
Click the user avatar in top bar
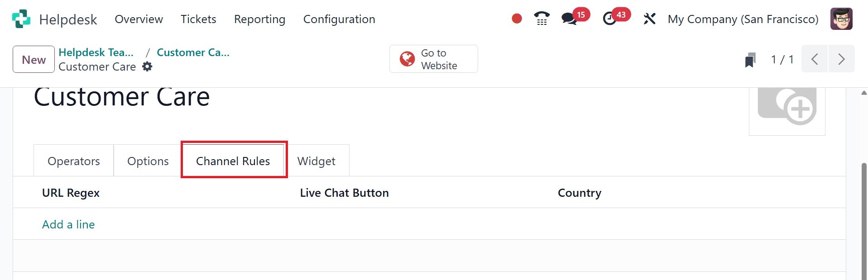pyautogui.click(x=841, y=19)
